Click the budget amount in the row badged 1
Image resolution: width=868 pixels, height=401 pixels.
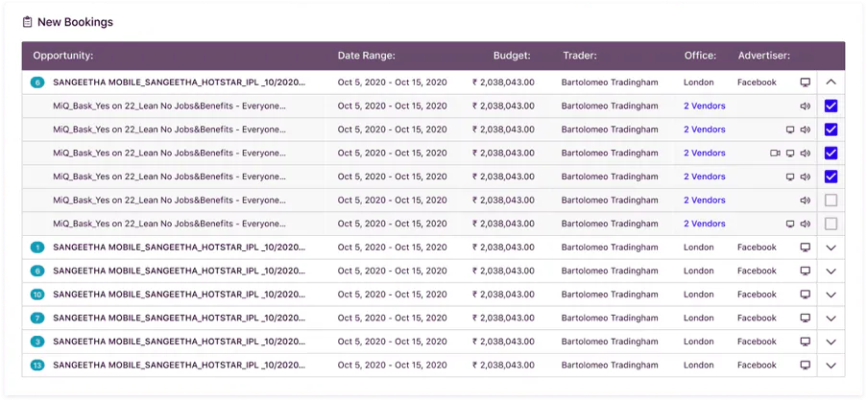[x=503, y=248]
